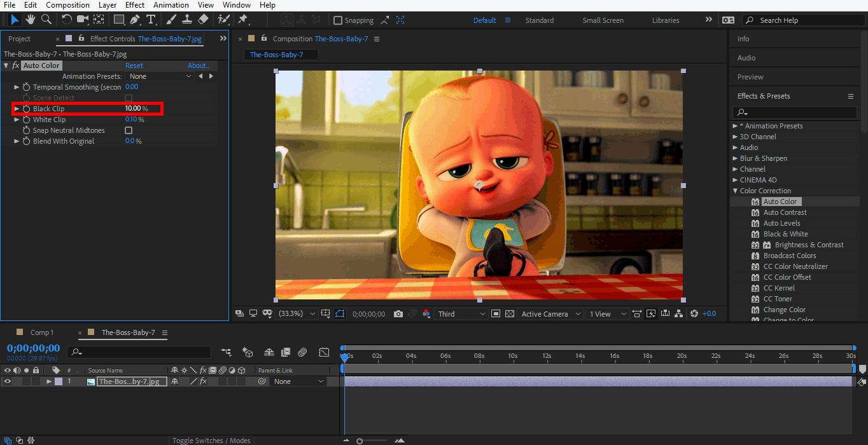This screenshot has height=445, width=868.
Task: Select the Zoom tool in toolbar
Action: point(46,20)
